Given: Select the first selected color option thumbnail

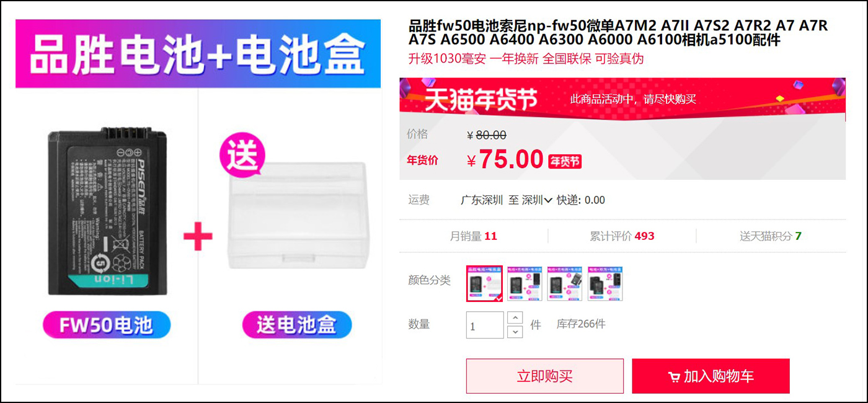Looking at the screenshot, I should click(485, 284).
